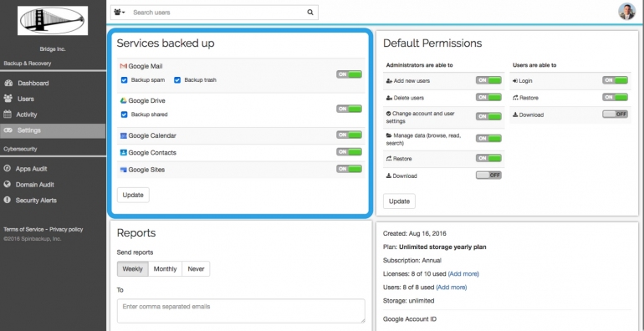This screenshot has width=644, height=331.
Task: Click the Bridge Inc. logo image
Action: [53, 21]
